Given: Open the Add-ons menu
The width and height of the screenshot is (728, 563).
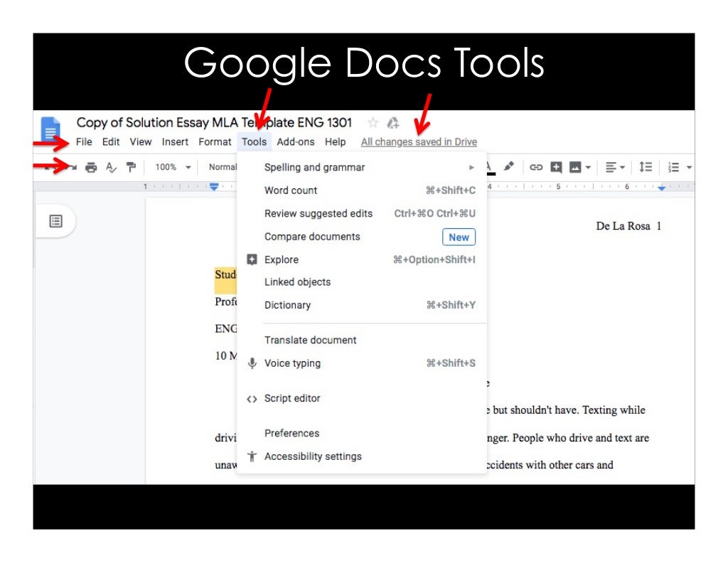Looking at the screenshot, I should point(296,141).
